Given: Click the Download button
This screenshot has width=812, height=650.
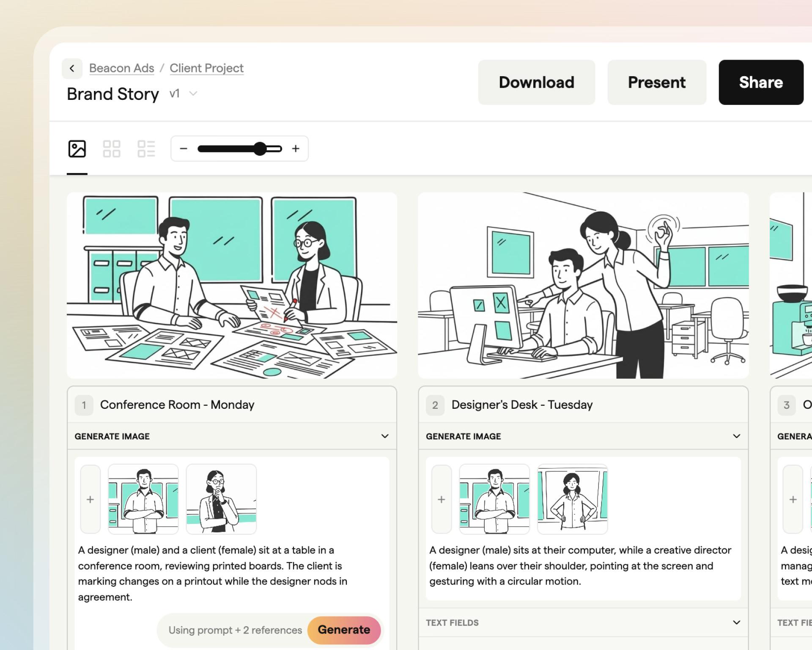Looking at the screenshot, I should [x=537, y=82].
